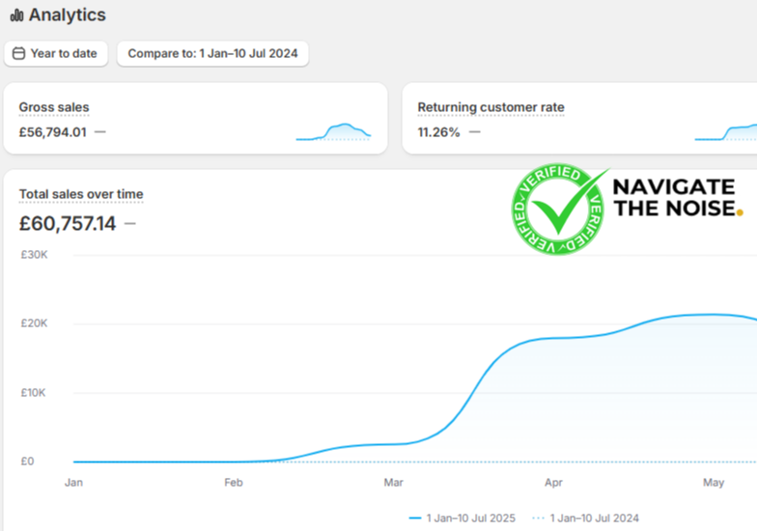
Task: Click the calendar icon in Year to date
Action: [19, 53]
